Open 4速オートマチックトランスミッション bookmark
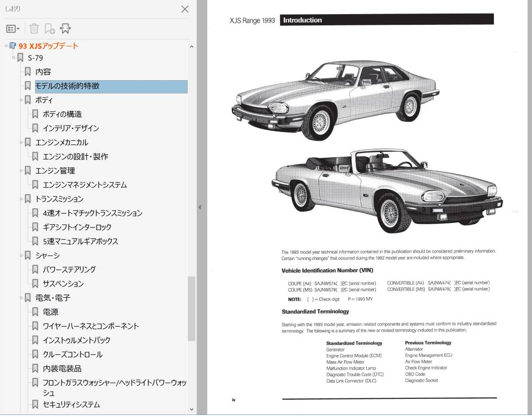Image resolution: width=532 pixels, height=417 pixels. pos(93,213)
